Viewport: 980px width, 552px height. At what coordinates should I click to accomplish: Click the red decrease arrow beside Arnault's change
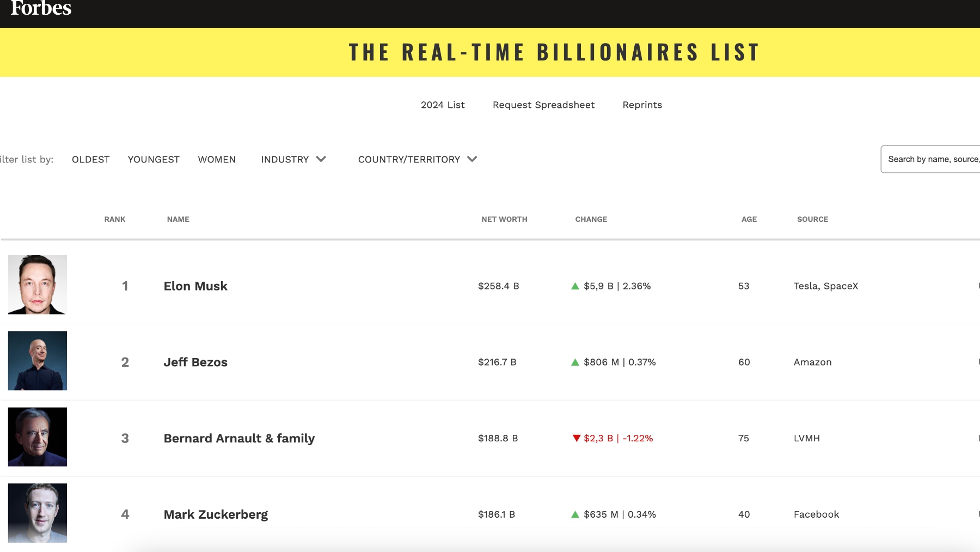[x=576, y=438]
